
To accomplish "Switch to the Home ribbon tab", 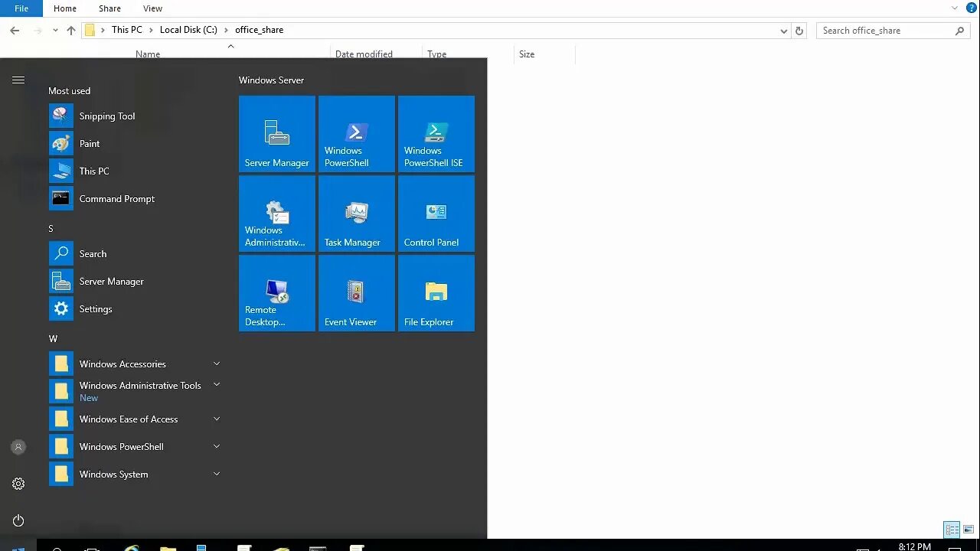I will 65,8.
